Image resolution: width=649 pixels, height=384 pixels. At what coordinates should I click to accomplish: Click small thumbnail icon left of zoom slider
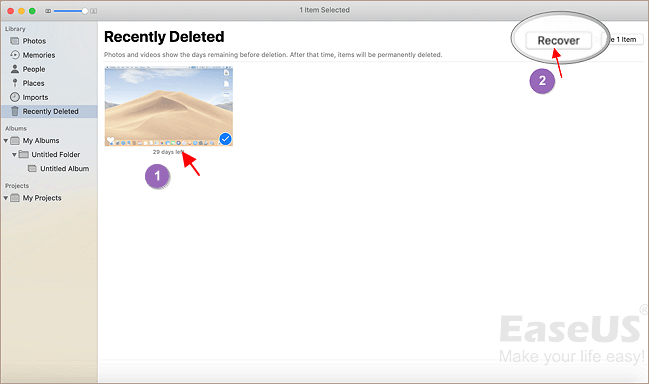pos(48,11)
